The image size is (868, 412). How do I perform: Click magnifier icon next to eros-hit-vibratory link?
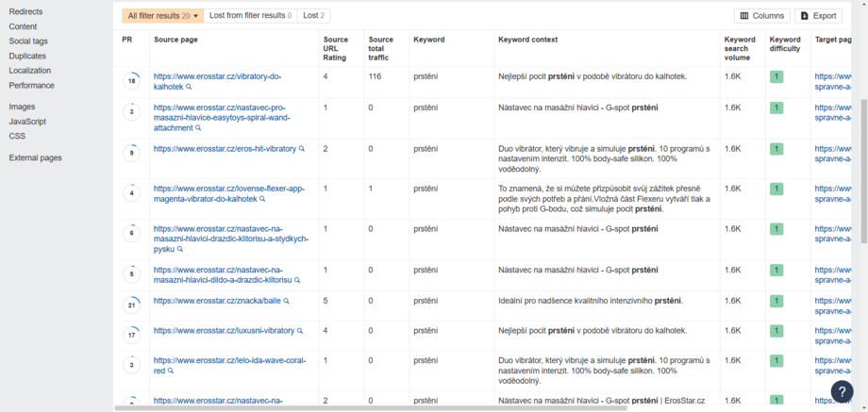click(302, 149)
